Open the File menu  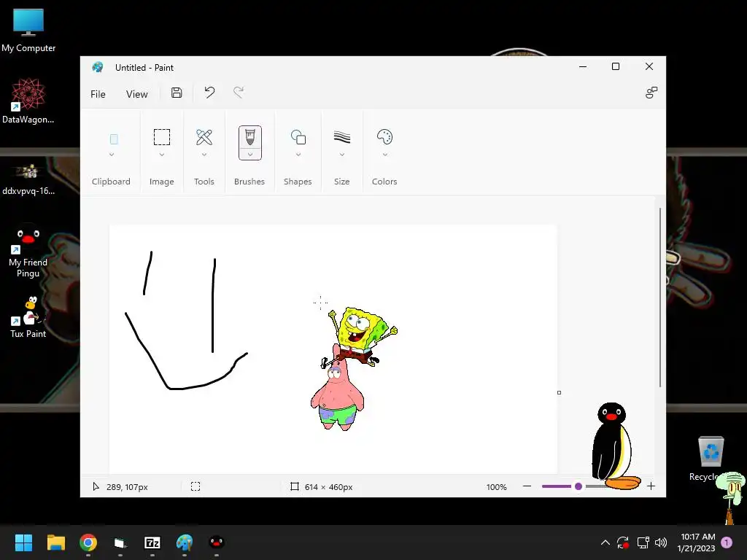[98, 94]
